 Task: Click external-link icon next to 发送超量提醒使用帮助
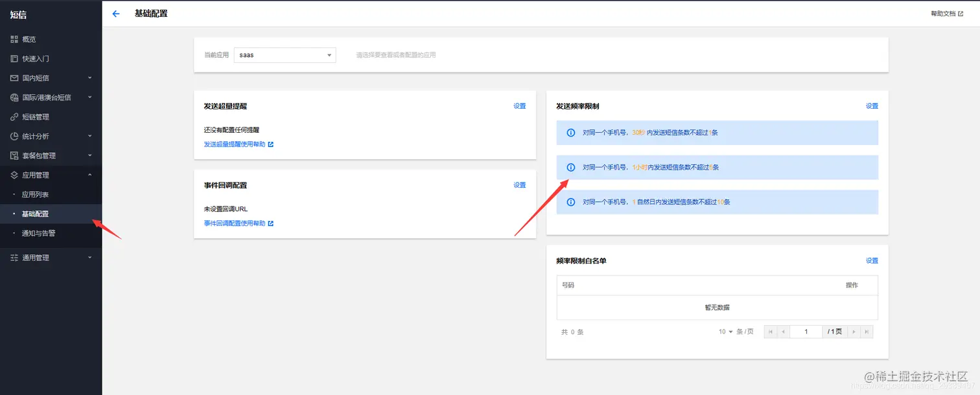click(x=271, y=144)
